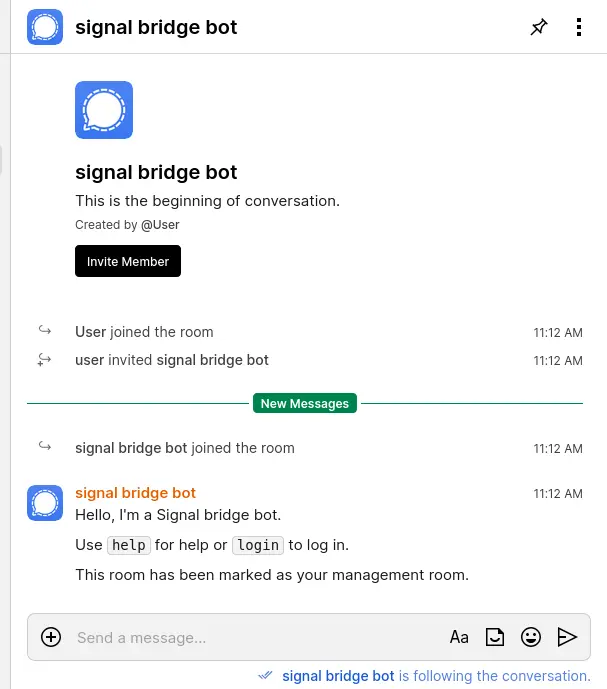Viewport: 607px width, 689px height.
Task: Click the pin icon in the header
Action: tap(539, 27)
